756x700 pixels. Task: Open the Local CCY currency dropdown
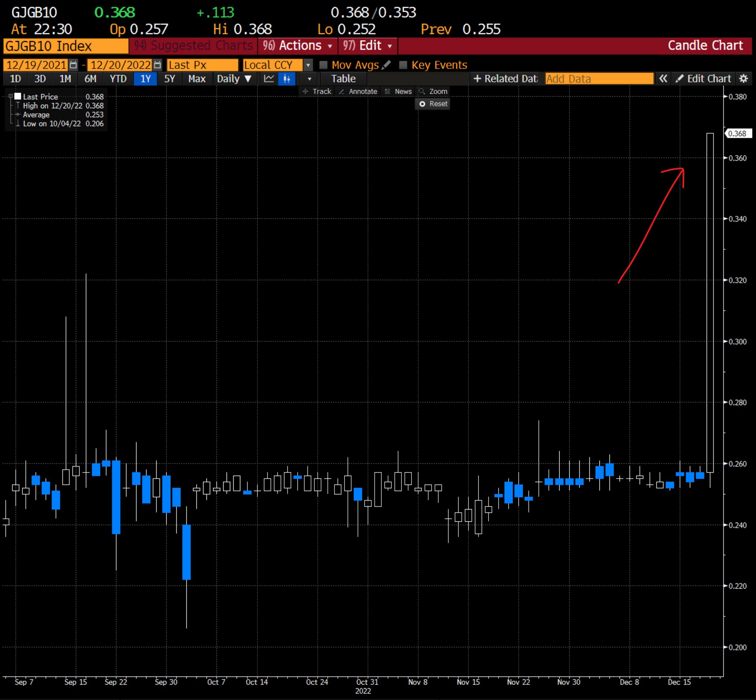click(x=308, y=65)
